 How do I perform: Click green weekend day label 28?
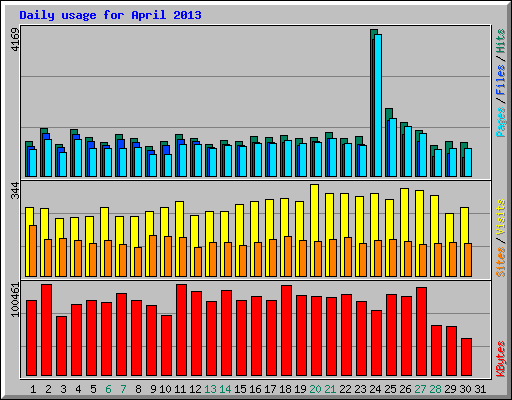coord(435,389)
